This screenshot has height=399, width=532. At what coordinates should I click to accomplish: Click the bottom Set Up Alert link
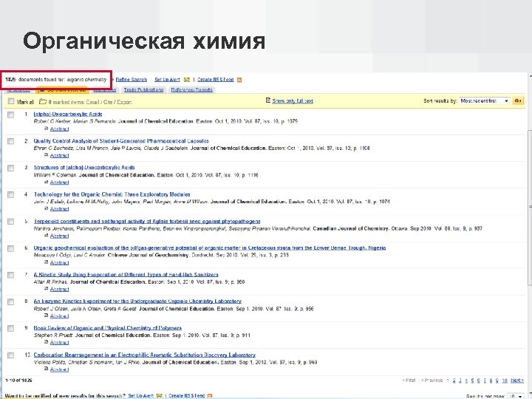pyautogui.click(x=141, y=395)
